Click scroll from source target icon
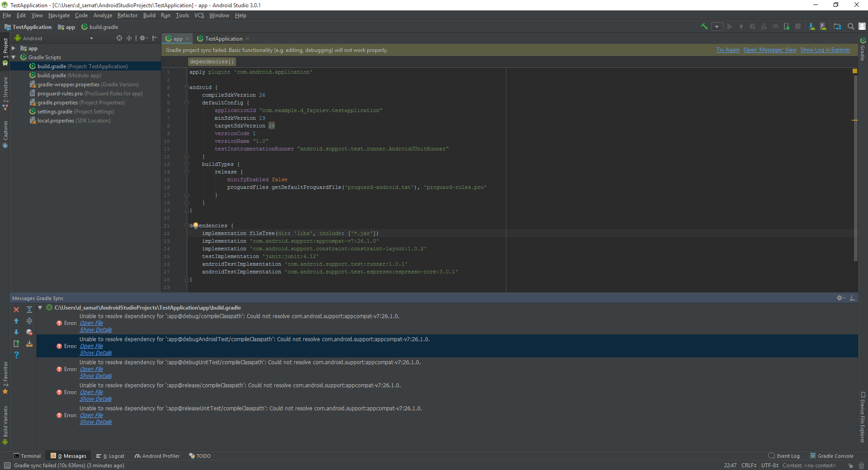 [119, 38]
